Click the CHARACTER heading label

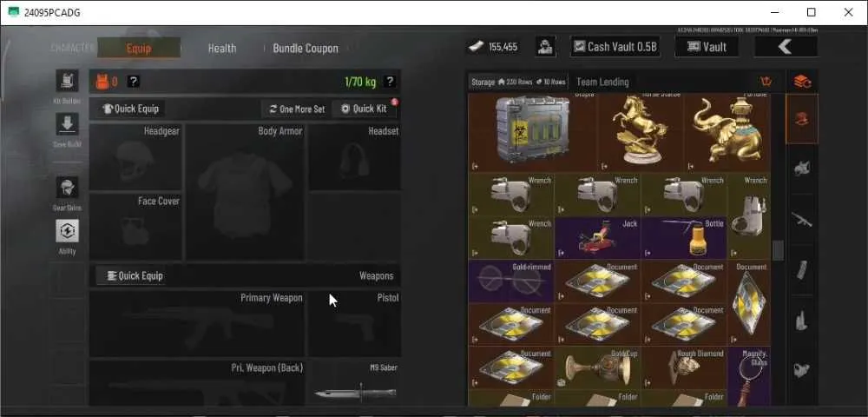click(72, 48)
